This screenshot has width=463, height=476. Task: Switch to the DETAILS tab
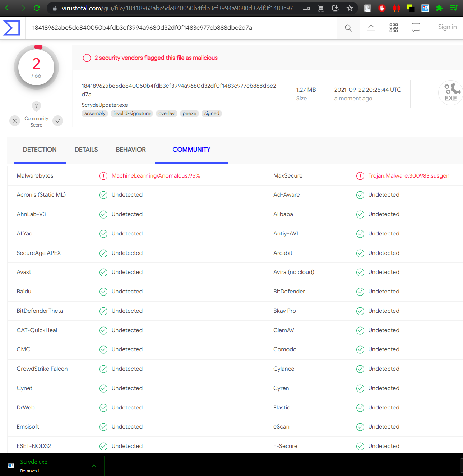[86, 150]
